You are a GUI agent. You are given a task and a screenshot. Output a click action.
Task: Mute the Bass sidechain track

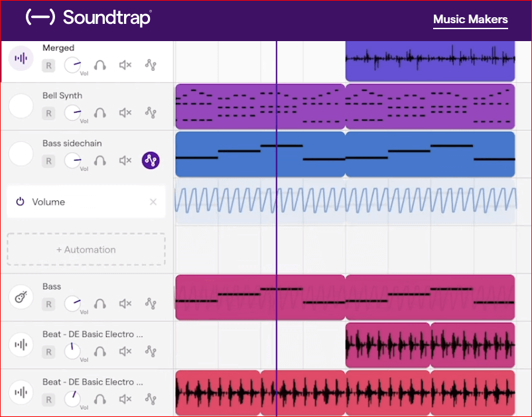tap(125, 160)
